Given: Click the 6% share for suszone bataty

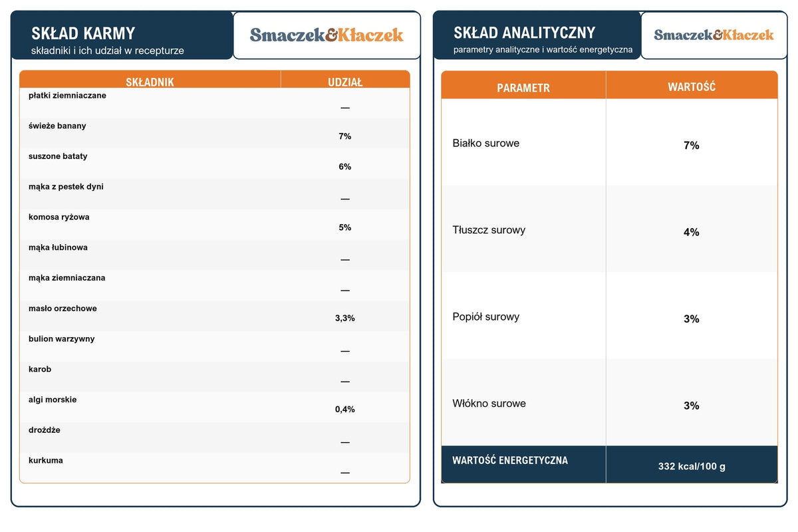Looking at the screenshot, I should [345, 167].
